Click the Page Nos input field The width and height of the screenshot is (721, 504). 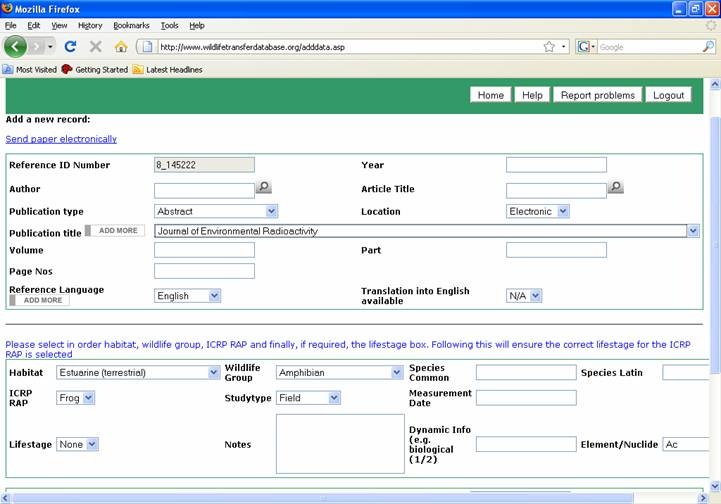coord(204,271)
